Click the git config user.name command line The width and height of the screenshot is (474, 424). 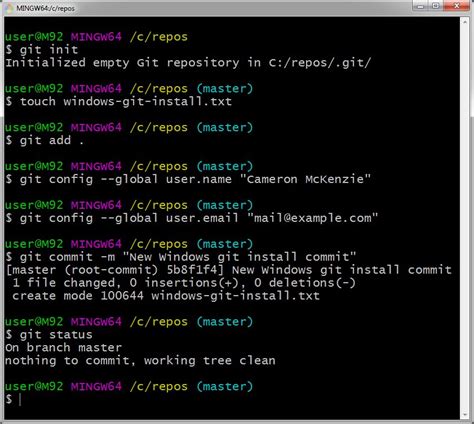188,179
